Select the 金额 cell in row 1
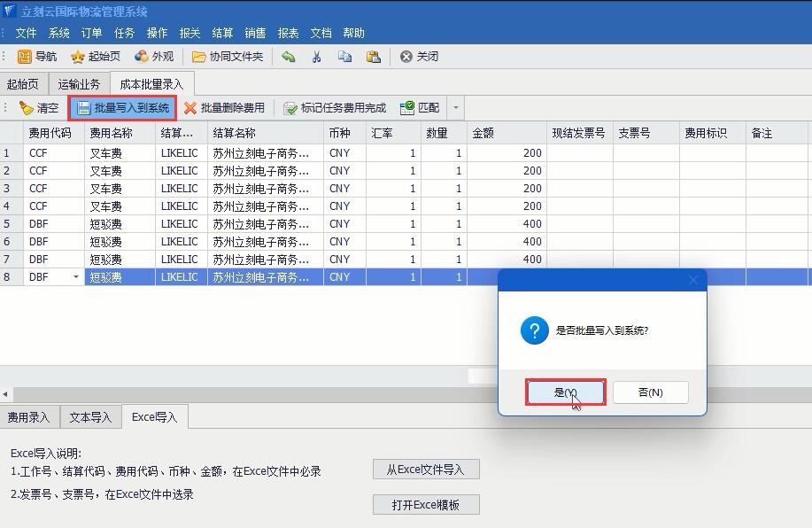This screenshot has height=528, width=812. pos(507,153)
